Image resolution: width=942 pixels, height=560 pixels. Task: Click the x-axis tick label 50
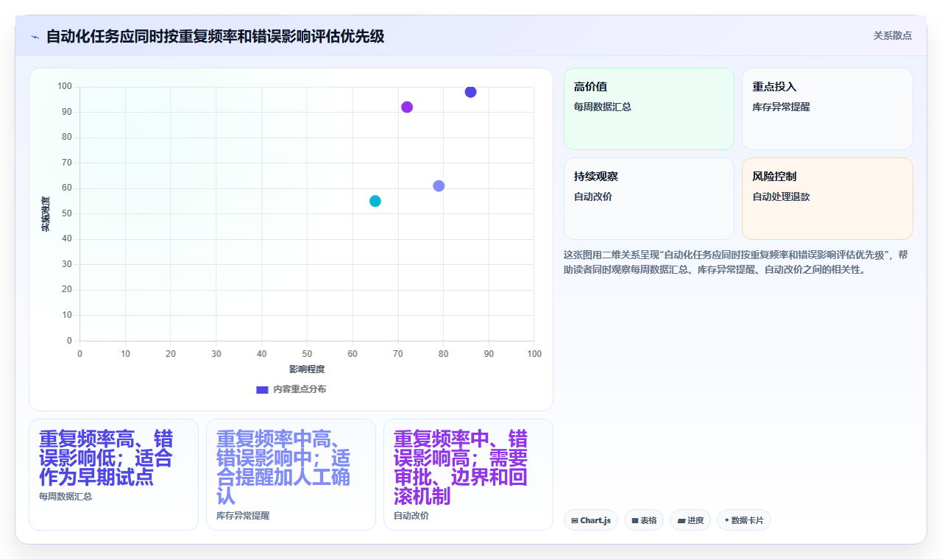pos(307,354)
